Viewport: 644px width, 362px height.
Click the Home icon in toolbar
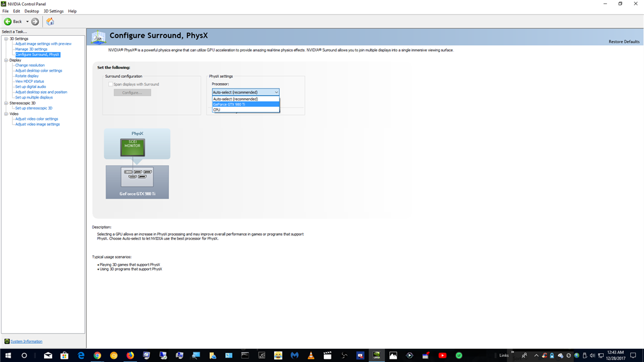click(x=50, y=21)
